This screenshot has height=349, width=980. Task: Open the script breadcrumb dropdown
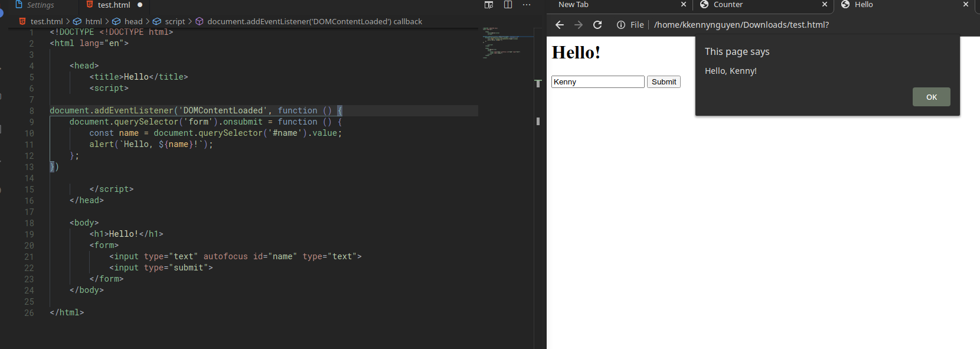(x=175, y=21)
